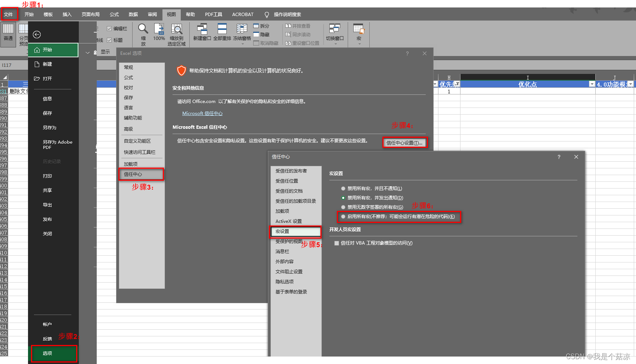Click the back arrow in File menu
The height and width of the screenshot is (364, 636).
point(37,34)
